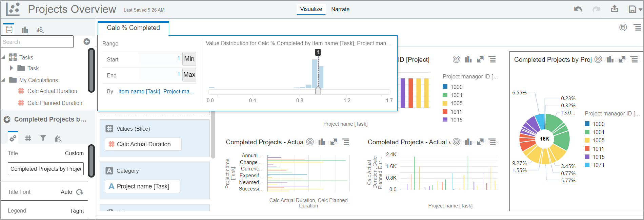644x220 pixels.
Task: Click the Share export icon
Action: pos(615,9)
